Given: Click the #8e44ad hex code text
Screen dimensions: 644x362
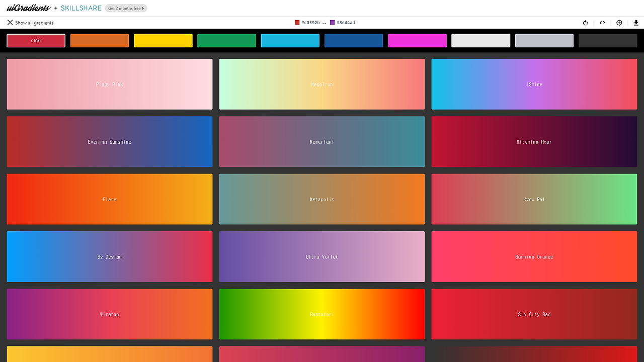Looking at the screenshot, I should coord(346,23).
